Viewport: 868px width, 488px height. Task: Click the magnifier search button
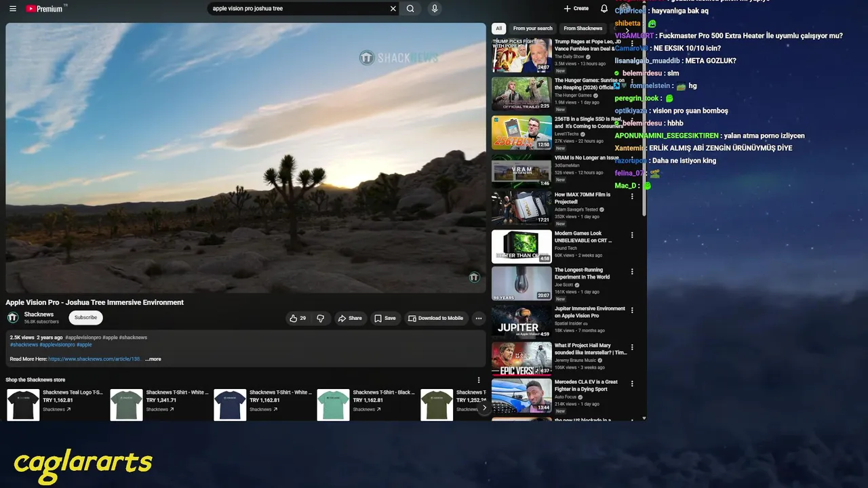410,9
